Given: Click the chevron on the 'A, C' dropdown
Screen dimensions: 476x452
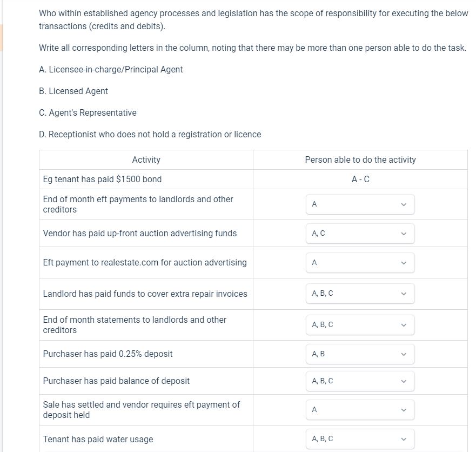Looking at the screenshot, I should pyautogui.click(x=403, y=233).
